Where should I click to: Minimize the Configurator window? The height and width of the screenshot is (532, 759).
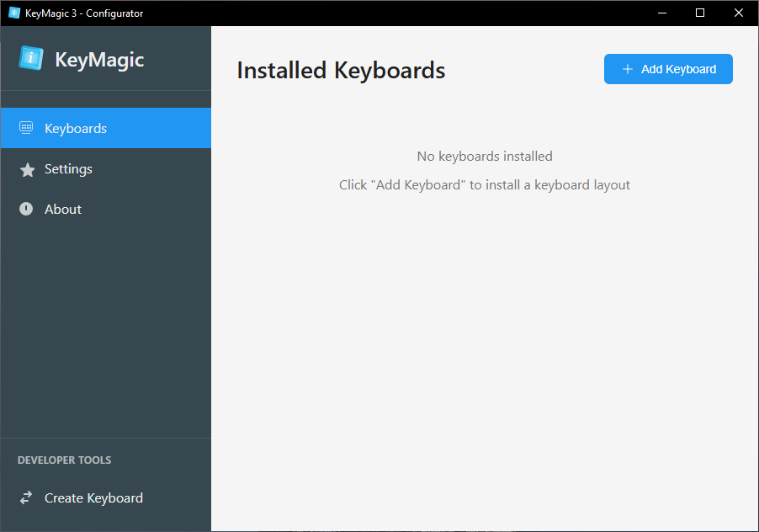point(662,13)
